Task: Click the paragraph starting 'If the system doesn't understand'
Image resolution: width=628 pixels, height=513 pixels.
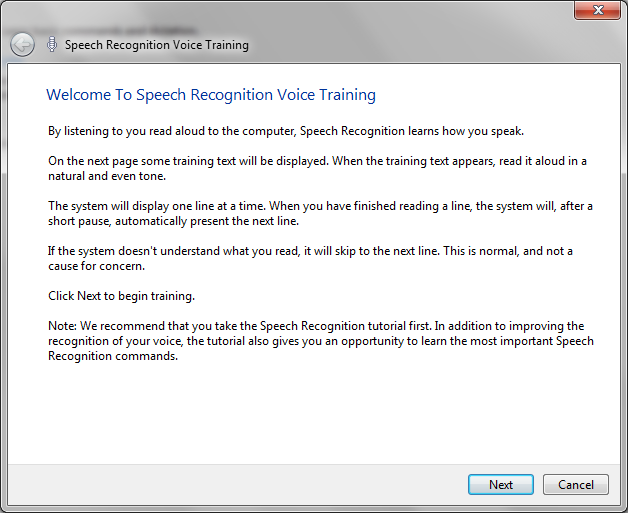Action: click(x=310, y=258)
